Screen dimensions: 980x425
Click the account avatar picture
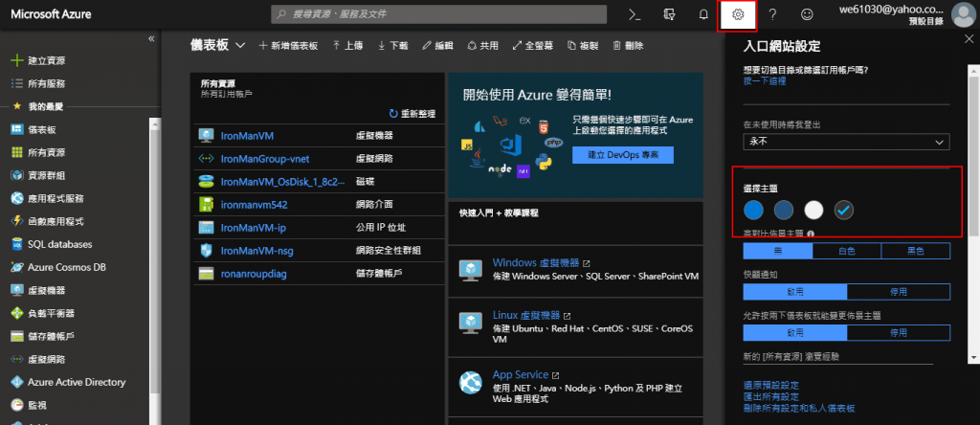[x=963, y=14]
